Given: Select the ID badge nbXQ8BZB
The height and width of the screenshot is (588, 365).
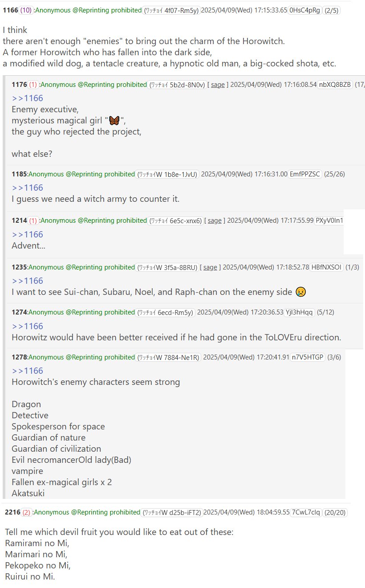Looking at the screenshot, I should [335, 85].
